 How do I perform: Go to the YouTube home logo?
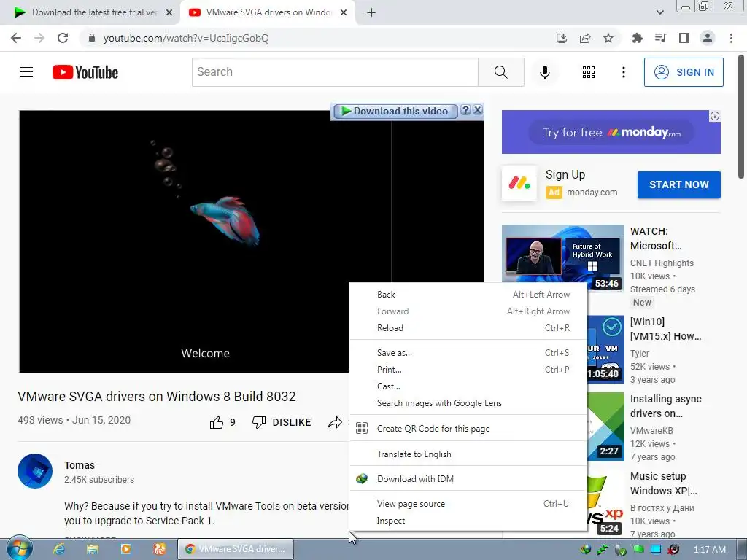(x=85, y=72)
